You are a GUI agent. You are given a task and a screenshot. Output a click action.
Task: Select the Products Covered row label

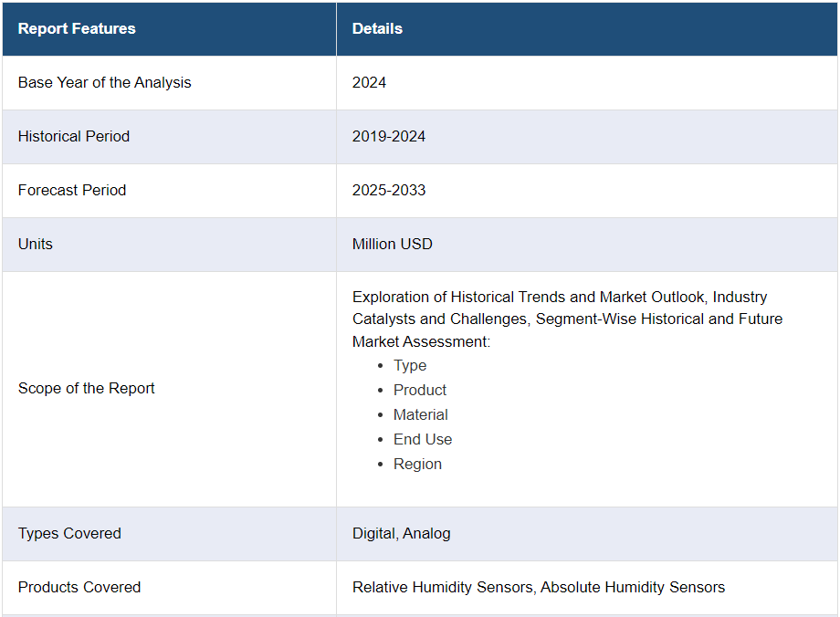pyautogui.click(x=79, y=587)
